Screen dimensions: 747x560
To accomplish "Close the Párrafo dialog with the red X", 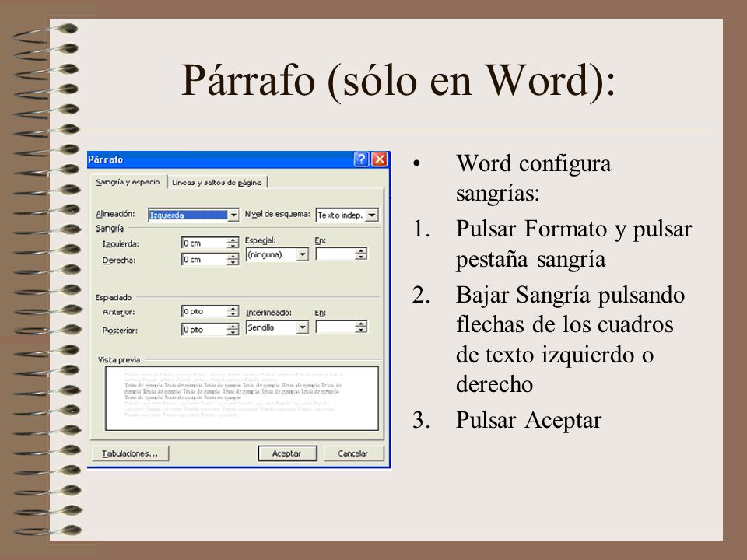I will tap(379, 159).
